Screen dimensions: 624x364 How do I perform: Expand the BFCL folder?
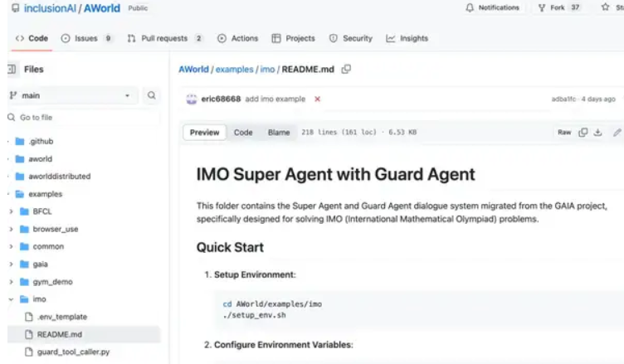click(10, 211)
